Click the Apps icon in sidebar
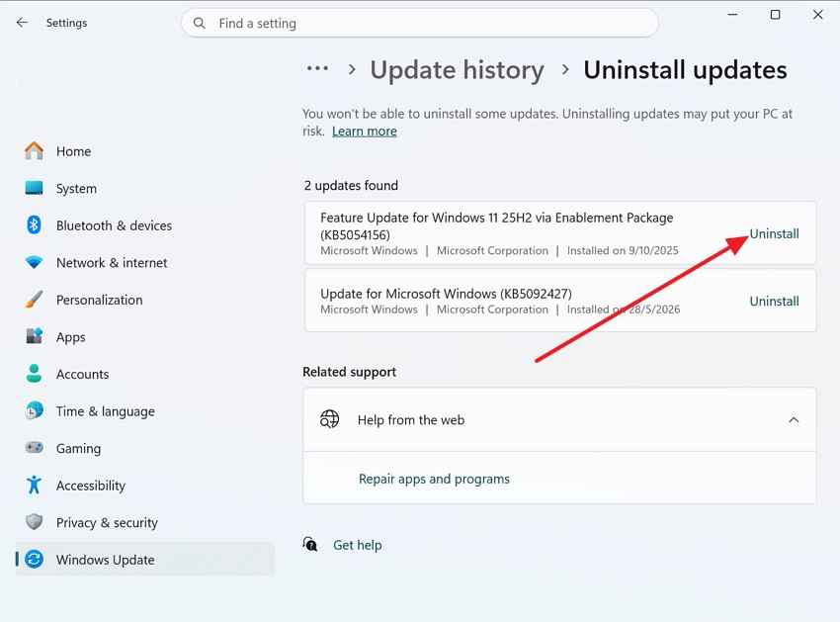Image resolution: width=840 pixels, height=622 pixels. coord(35,337)
